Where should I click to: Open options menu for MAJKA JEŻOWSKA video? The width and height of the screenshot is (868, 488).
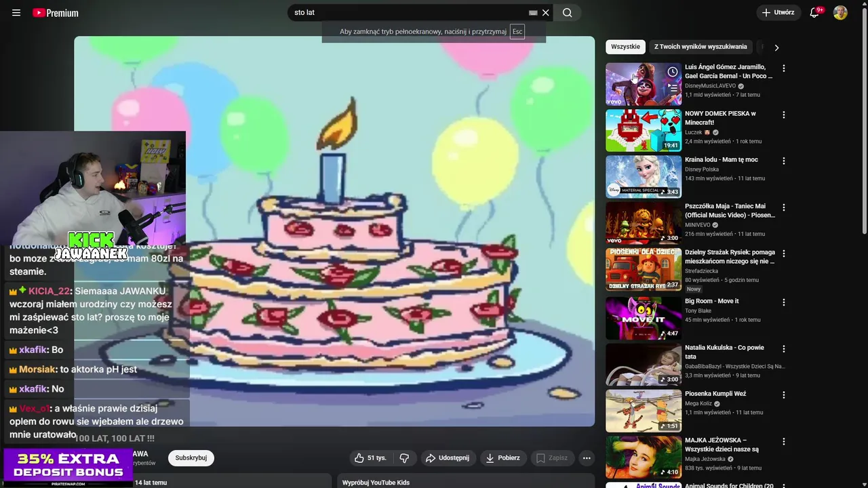coord(784,441)
